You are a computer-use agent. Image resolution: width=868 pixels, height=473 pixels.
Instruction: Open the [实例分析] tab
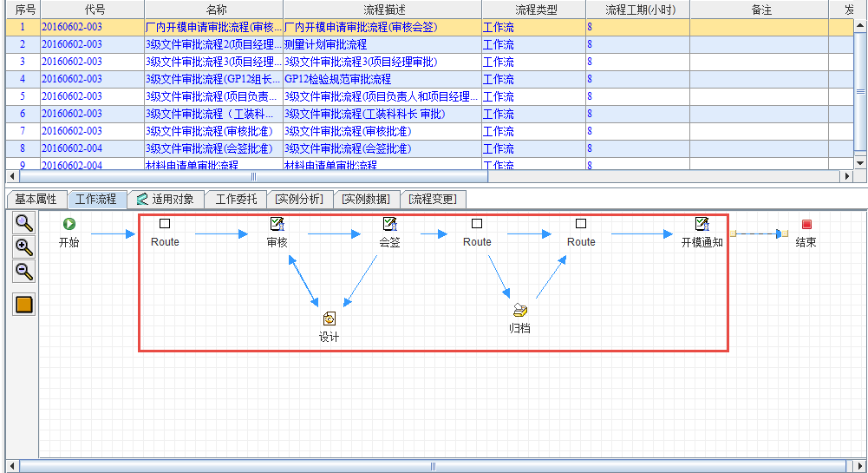[299, 200]
